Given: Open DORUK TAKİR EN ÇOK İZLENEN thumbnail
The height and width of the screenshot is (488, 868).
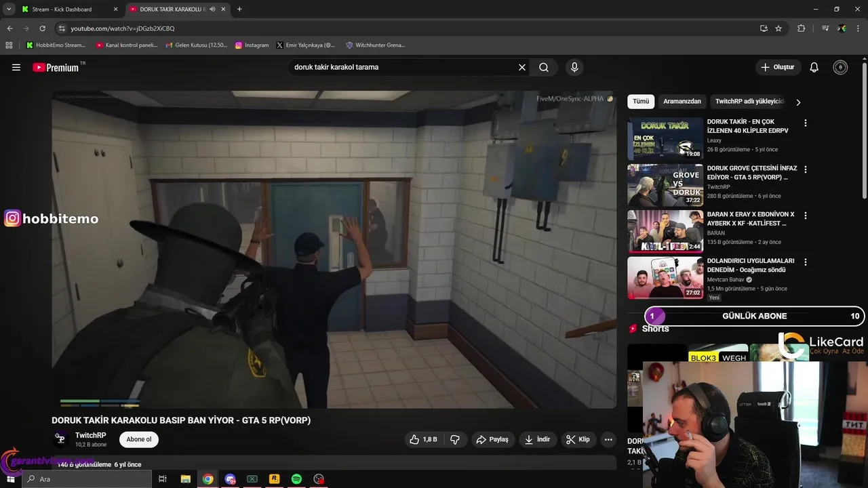Looking at the screenshot, I should click(665, 139).
